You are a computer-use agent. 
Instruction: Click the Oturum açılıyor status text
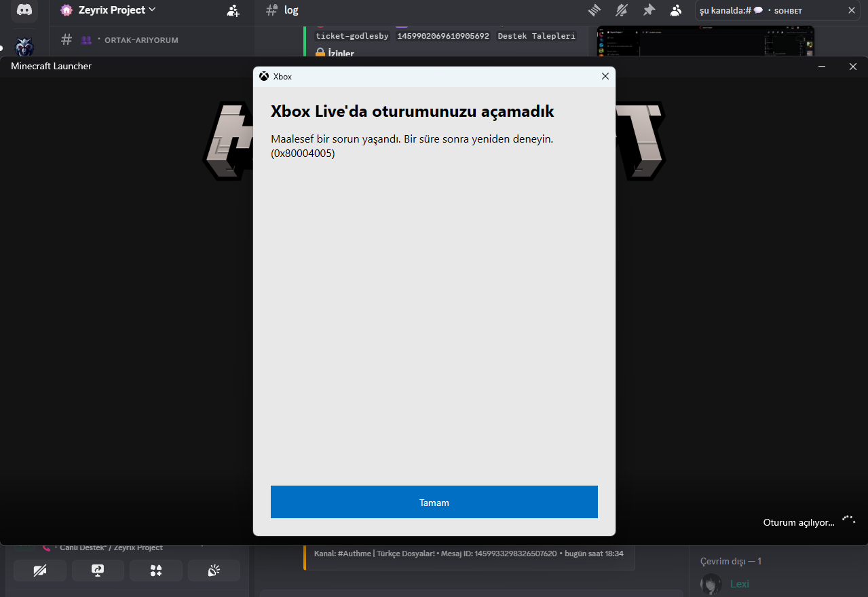799,522
